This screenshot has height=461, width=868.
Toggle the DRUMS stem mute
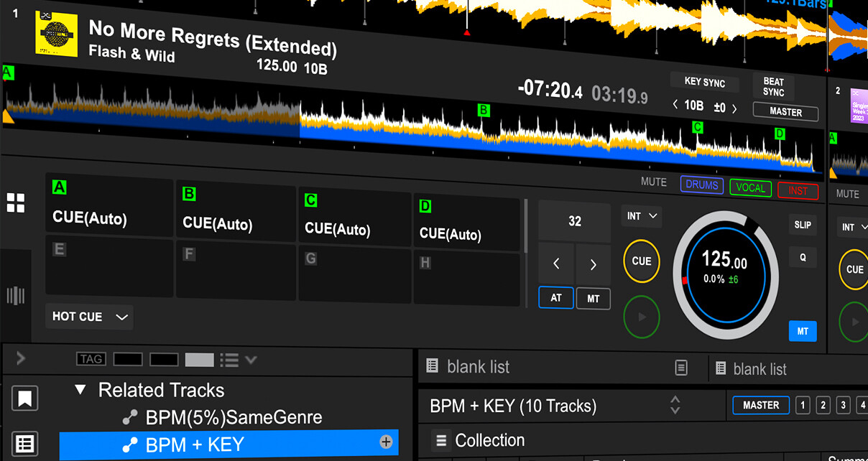(x=701, y=186)
